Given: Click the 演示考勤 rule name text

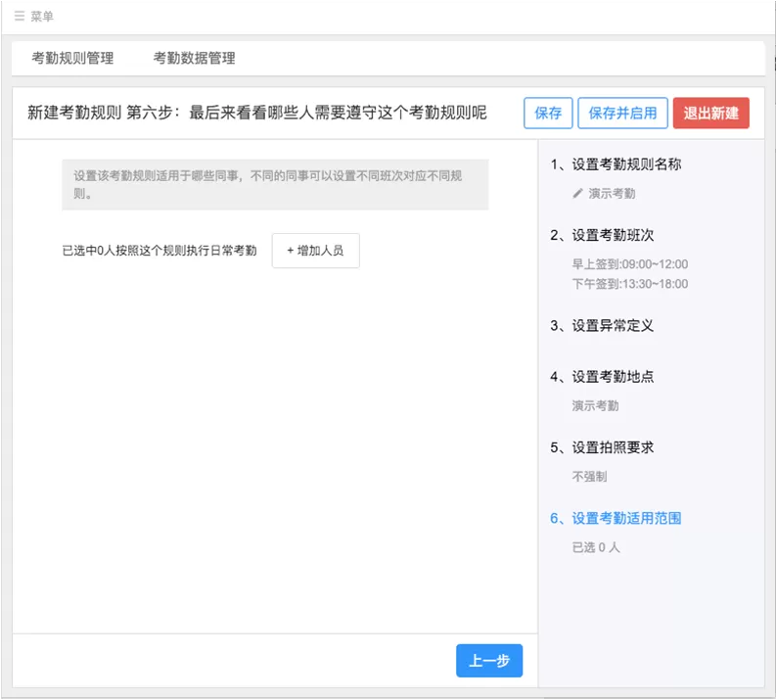Looking at the screenshot, I should point(612,193).
